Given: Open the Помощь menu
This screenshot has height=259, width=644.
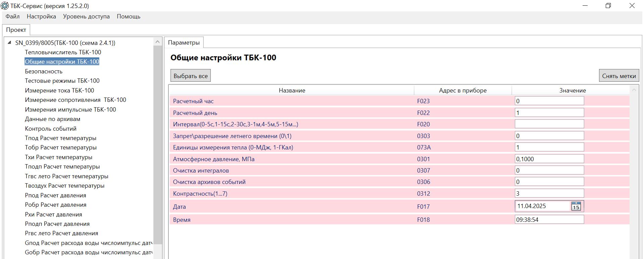Looking at the screenshot, I should point(129,16).
